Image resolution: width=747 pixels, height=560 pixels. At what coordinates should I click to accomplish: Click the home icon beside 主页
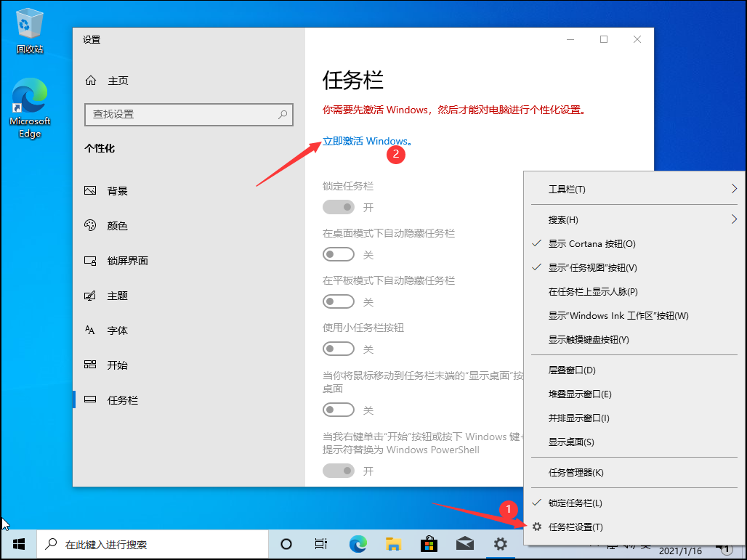tap(91, 81)
